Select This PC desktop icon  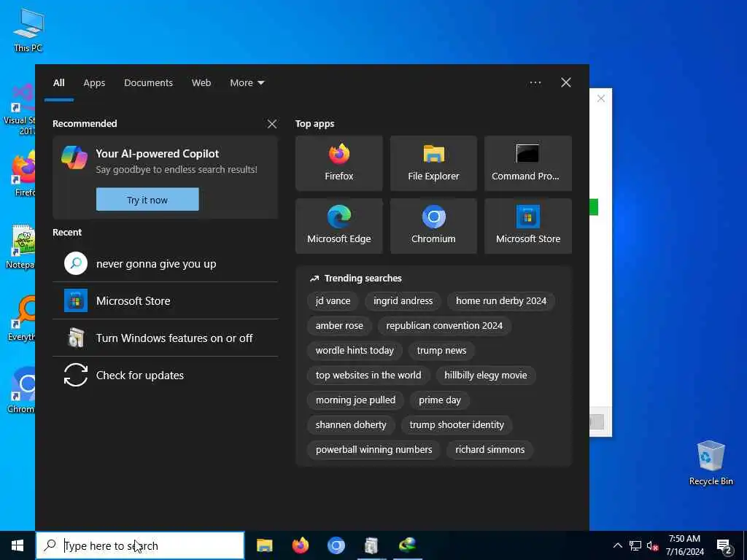point(28,30)
